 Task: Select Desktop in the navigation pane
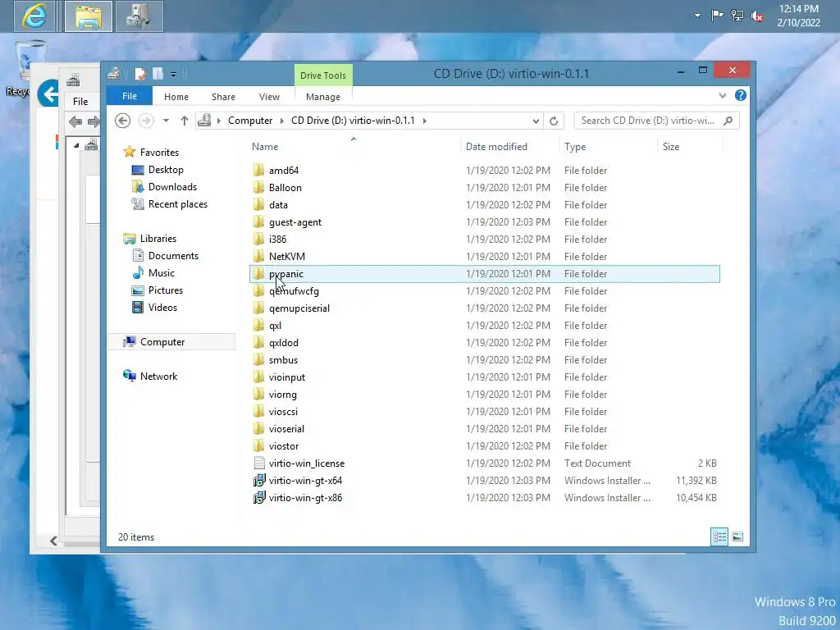(166, 170)
